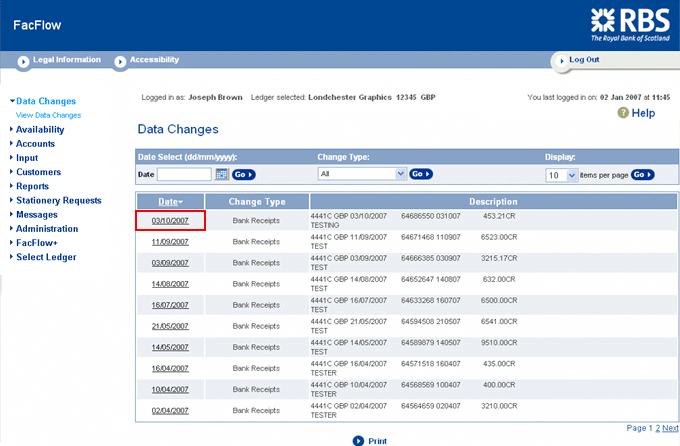Open the Messages menu
This screenshot has height=446, width=680.
point(36,214)
